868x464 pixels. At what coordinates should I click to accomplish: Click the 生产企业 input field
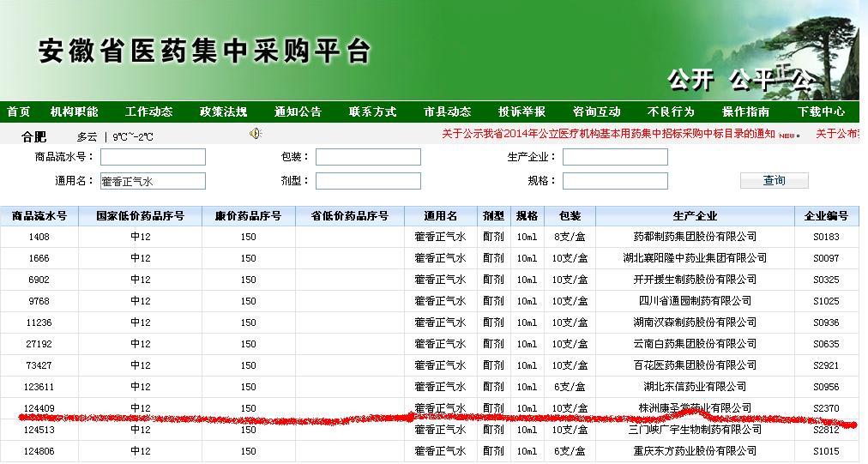615,157
